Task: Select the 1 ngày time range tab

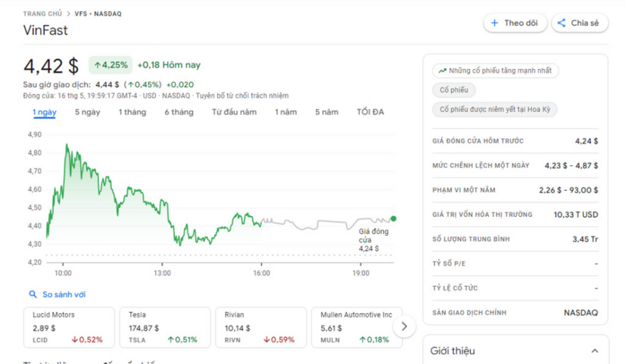Action: pyautogui.click(x=44, y=112)
